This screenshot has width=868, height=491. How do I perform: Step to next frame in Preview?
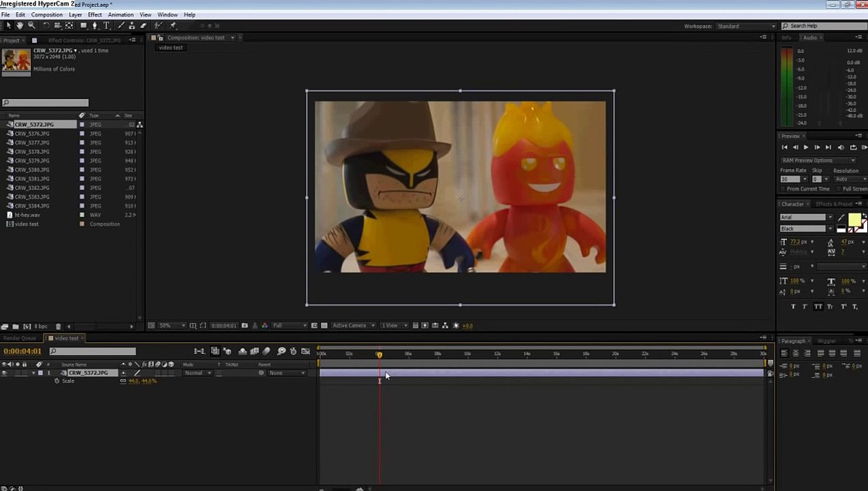tap(817, 147)
